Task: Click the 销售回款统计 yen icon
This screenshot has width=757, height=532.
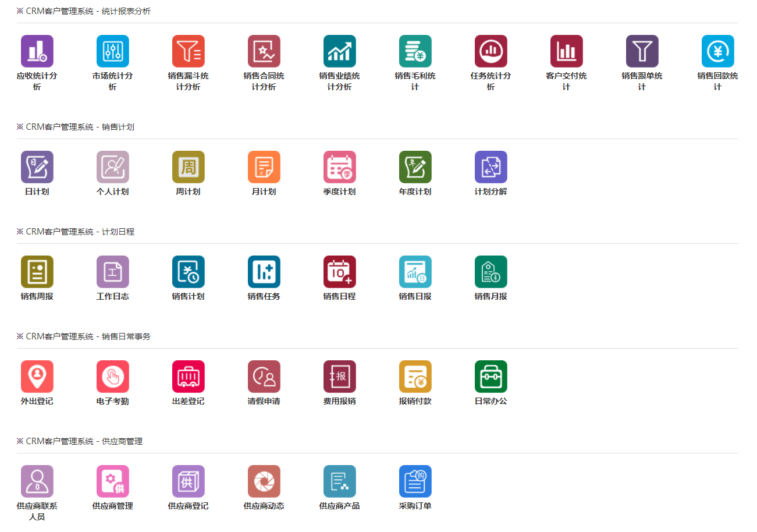Action: click(x=717, y=51)
